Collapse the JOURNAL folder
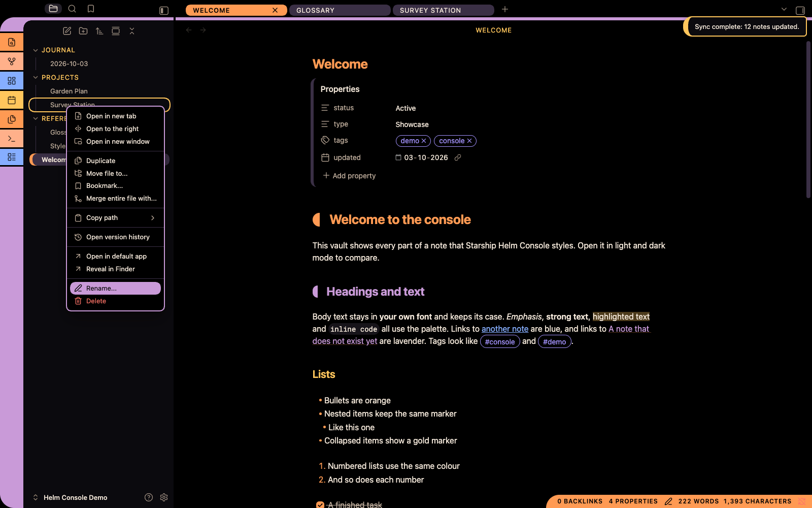This screenshot has height=508, width=812. click(x=36, y=50)
